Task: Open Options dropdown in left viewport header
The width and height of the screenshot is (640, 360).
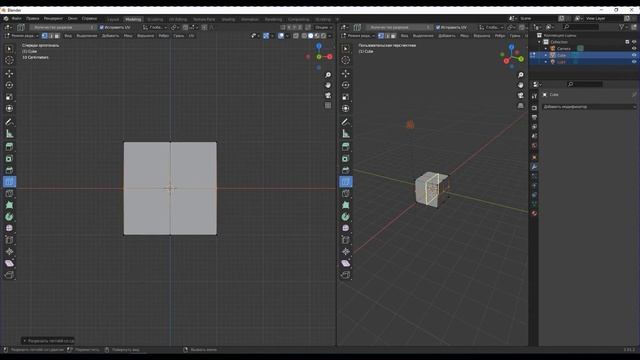Action: [x=324, y=27]
